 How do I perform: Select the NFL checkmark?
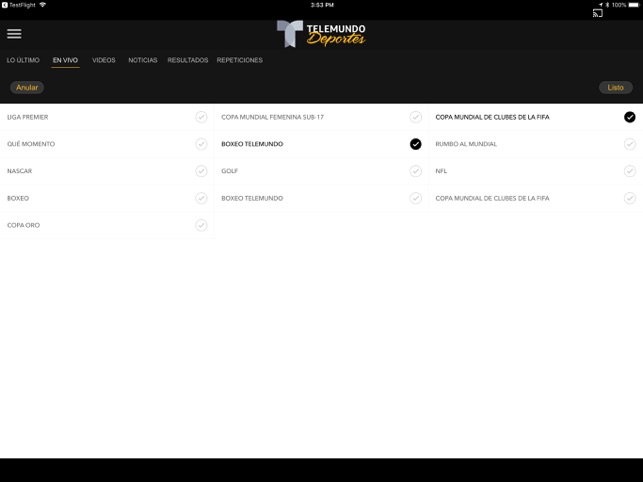coord(629,171)
